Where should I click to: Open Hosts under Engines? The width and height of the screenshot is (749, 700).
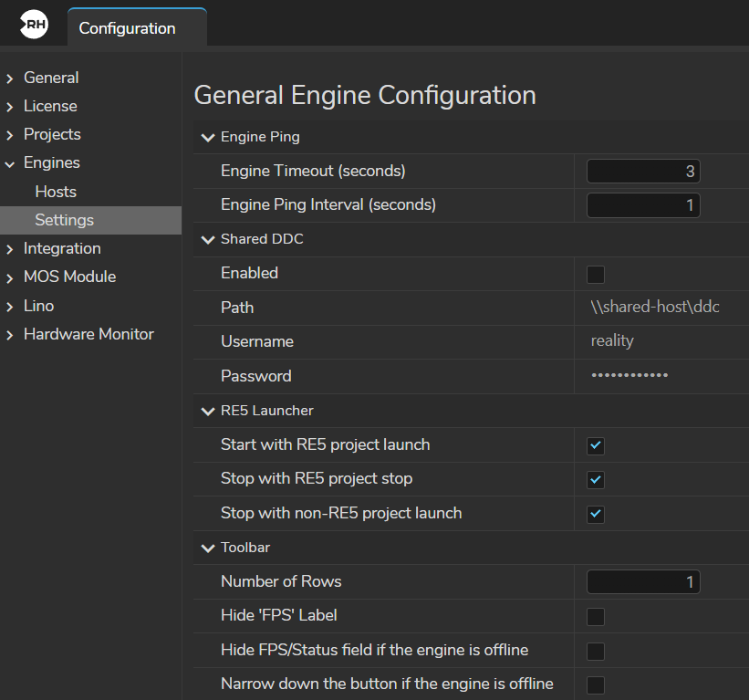(x=56, y=192)
